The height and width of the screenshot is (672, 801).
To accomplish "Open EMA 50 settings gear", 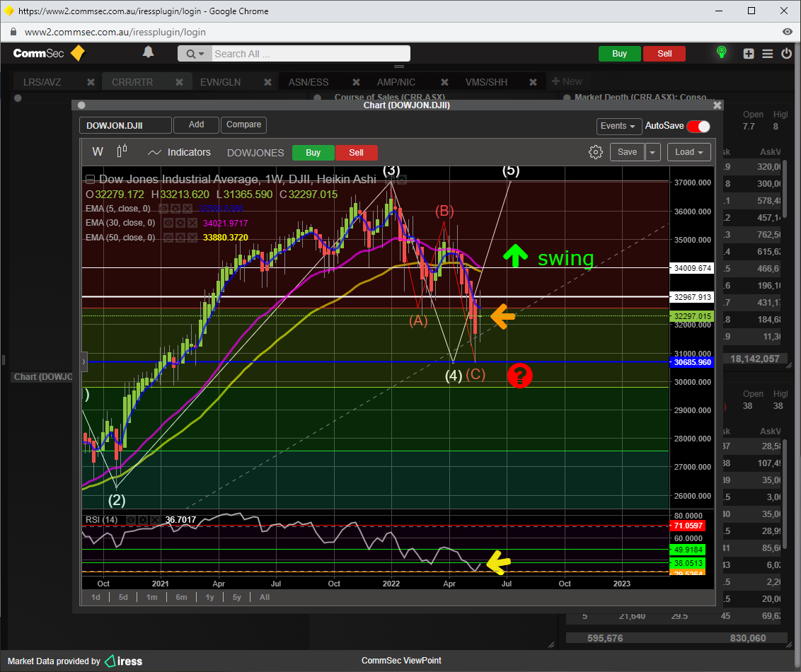I will point(180,238).
